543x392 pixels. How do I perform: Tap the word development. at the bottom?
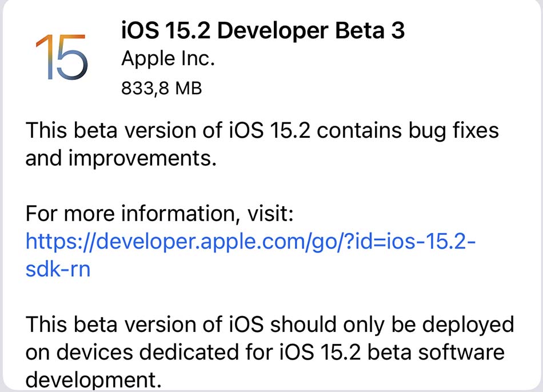pos(94,380)
